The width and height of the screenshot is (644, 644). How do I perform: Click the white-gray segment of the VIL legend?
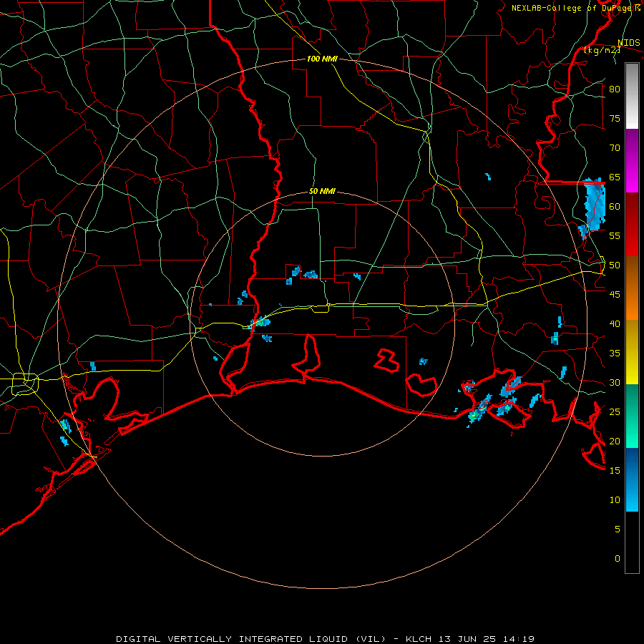[x=632, y=96]
